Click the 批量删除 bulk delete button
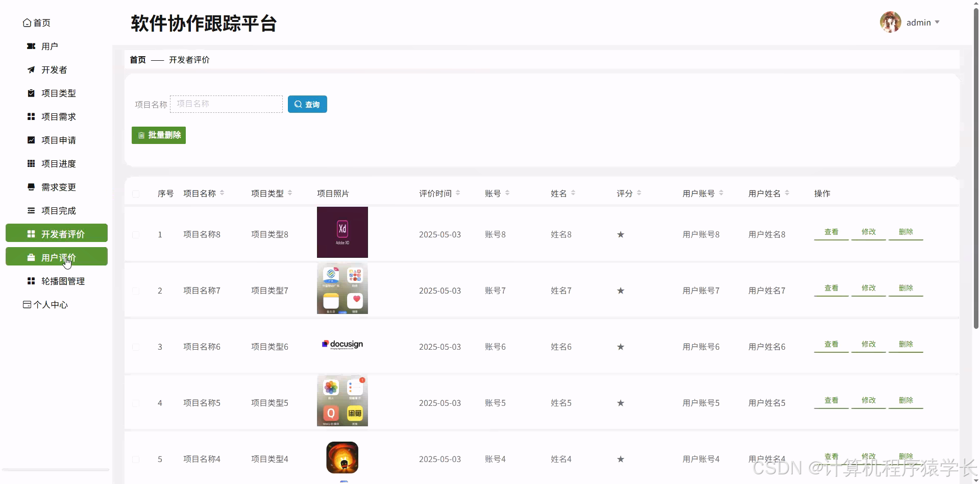The width and height of the screenshot is (980, 484). click(x=158, y=135)
